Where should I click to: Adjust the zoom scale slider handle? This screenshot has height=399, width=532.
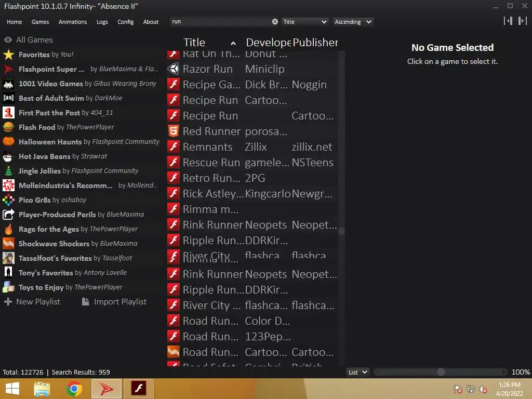point(441,372)
